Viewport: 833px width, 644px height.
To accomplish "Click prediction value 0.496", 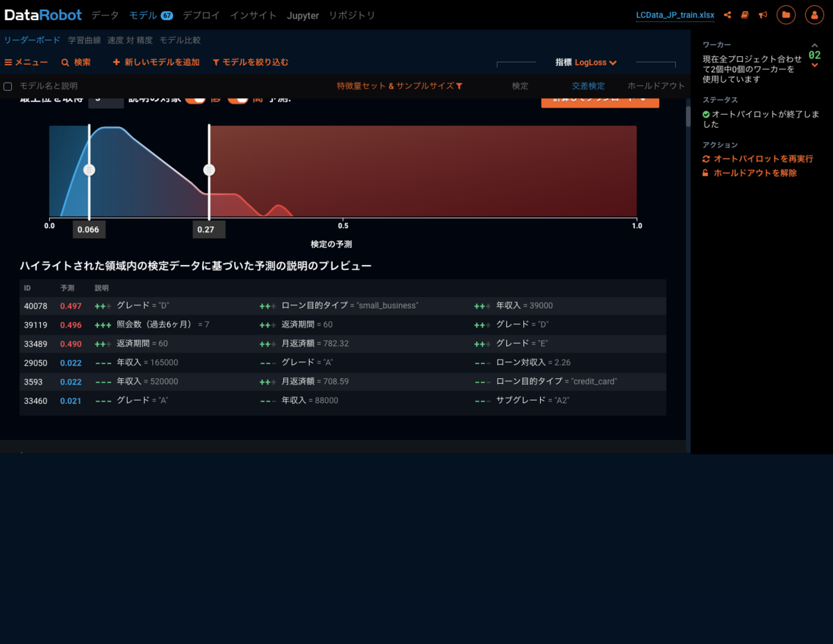I will pos(71,325).
